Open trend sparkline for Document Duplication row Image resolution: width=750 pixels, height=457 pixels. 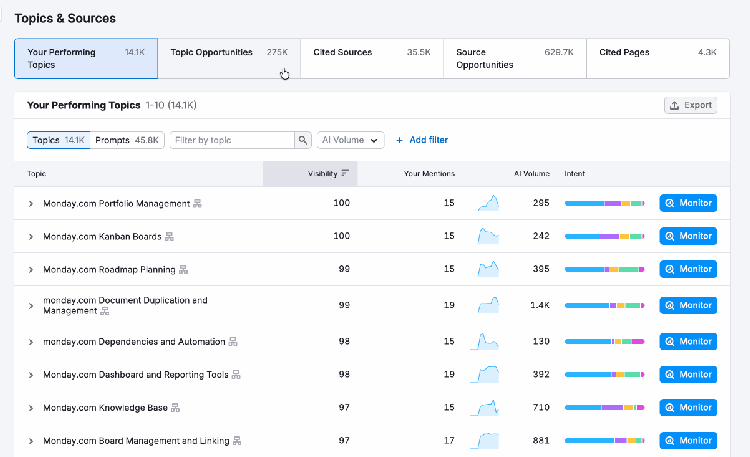pyautogui.click(x=488, y=305)
